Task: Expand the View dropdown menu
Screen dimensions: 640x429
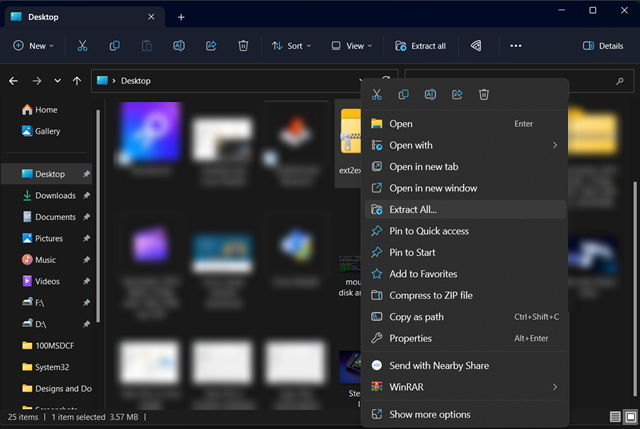Action: pos(351,46)
